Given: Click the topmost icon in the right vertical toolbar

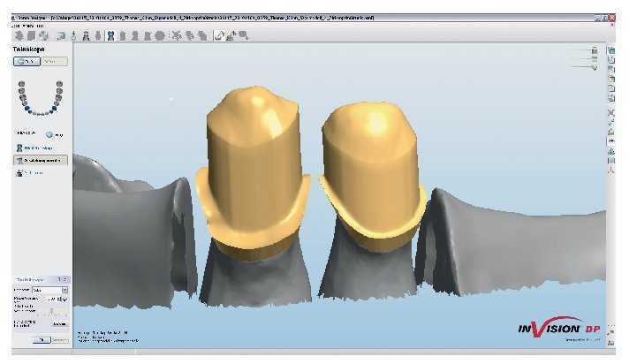Looking at the screenshot, I should coord(611,49).
